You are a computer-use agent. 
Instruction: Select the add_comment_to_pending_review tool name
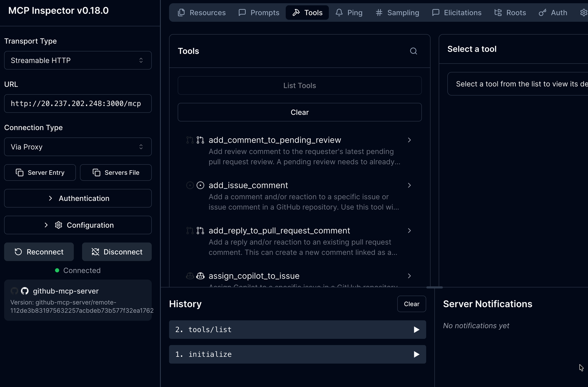pyautogui.click(x=275, y=140)
